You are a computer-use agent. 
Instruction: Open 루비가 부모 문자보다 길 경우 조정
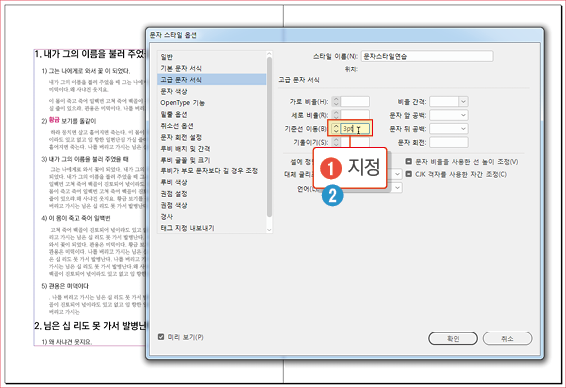[209, 171]
